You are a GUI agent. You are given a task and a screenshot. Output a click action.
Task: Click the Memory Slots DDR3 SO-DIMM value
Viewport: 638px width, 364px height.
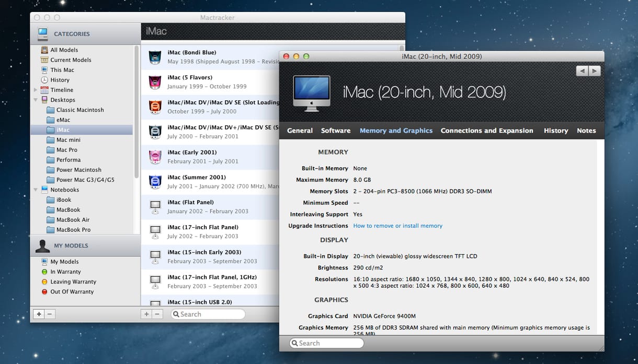coord(423,191)
